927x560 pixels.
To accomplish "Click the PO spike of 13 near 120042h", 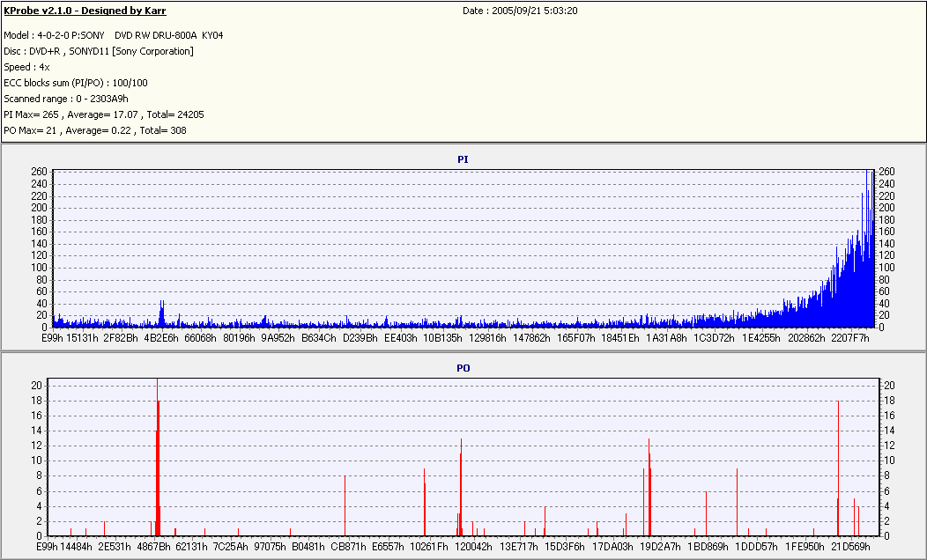I will (461, 487).
